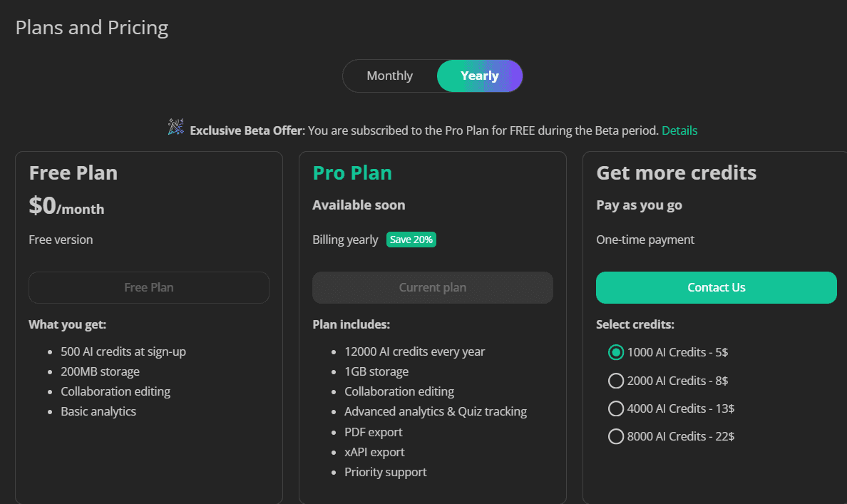Image resolution: width=847 pixels, height=504 pixels.
Task: Select Yearly billing option
Action: 480,76
